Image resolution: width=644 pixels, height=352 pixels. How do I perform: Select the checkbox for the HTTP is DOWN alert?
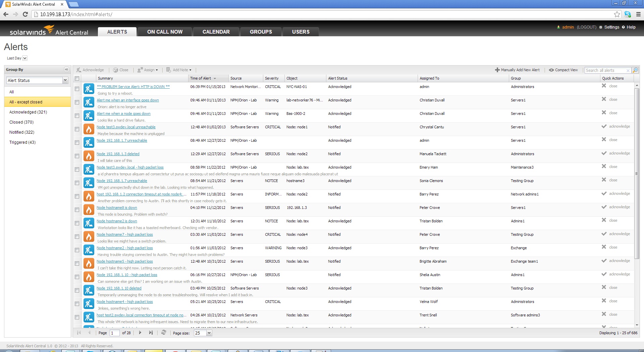(x=77, y=88)
